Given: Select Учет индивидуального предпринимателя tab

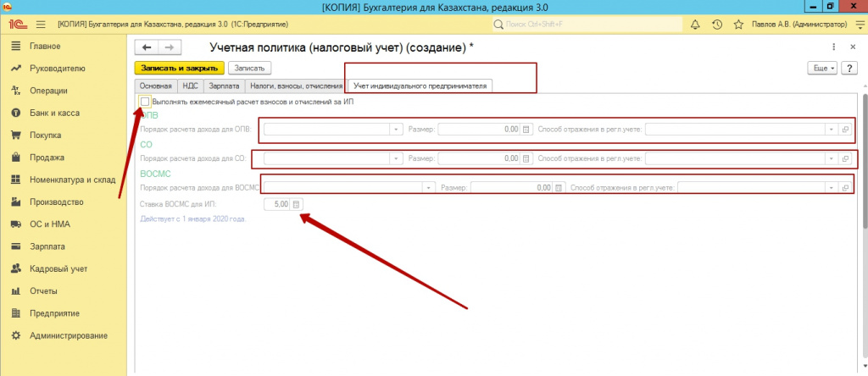Looking at the screenshot, I should click(420, 86).
